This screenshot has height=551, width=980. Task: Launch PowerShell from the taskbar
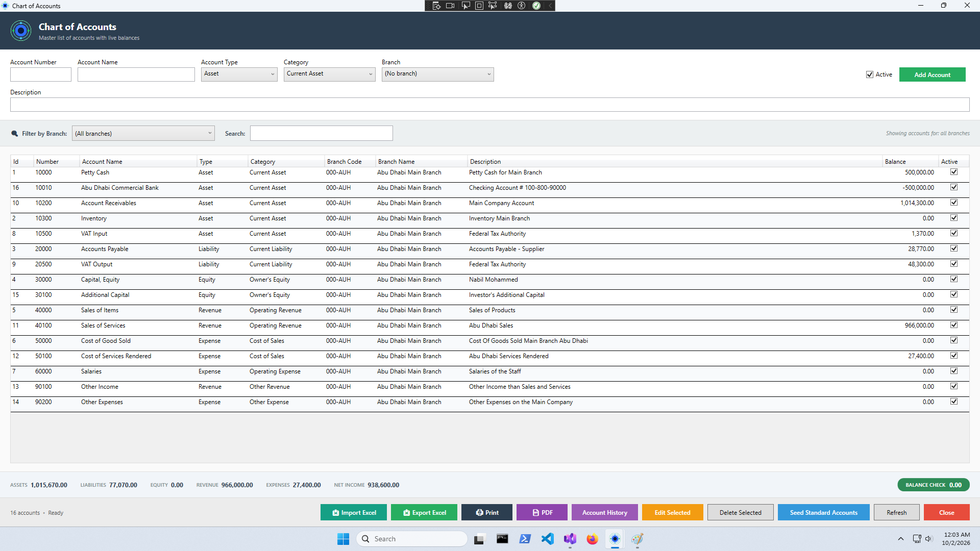[x=525, y=539]
